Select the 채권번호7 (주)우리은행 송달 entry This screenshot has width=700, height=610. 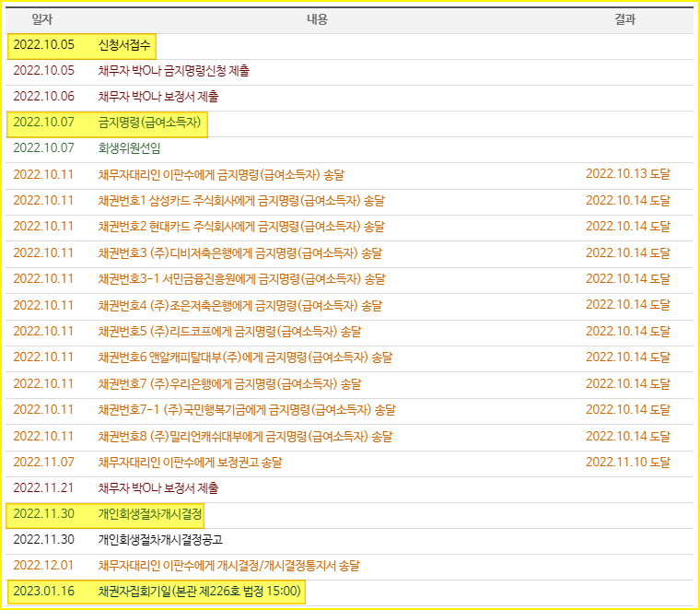point(229,384)
